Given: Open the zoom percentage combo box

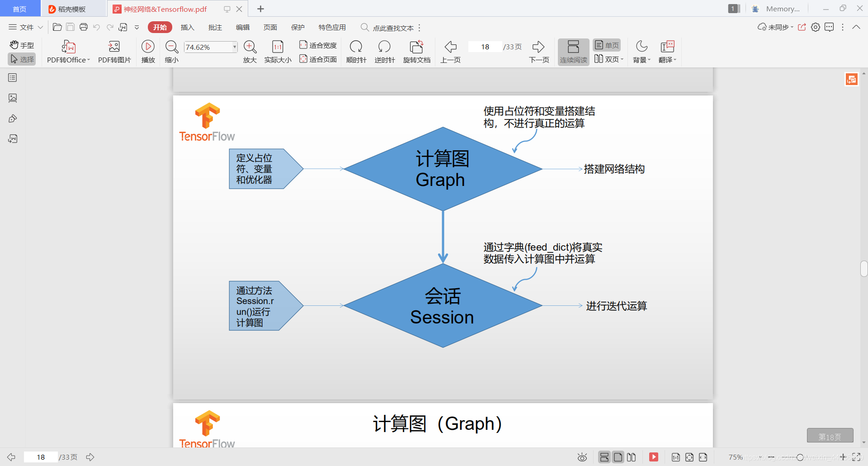Looking at the screenshot, I should pos(211,47).
